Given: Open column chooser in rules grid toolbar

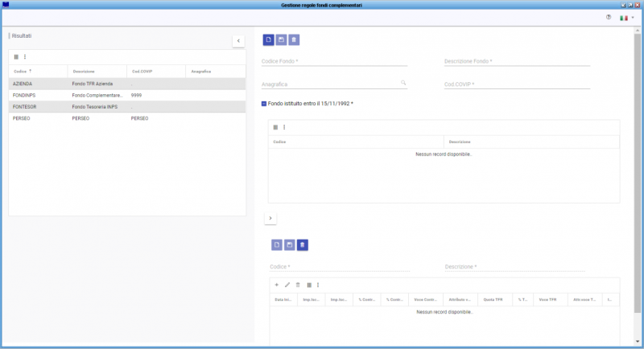Looking at the screenshot, I should pyautogui.click(x=309, y=285).
